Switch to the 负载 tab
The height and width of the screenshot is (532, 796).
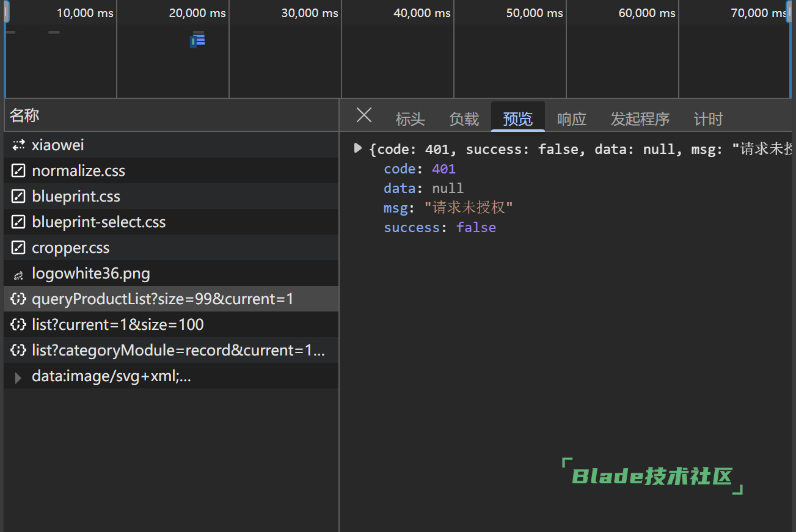click(464, 118)
